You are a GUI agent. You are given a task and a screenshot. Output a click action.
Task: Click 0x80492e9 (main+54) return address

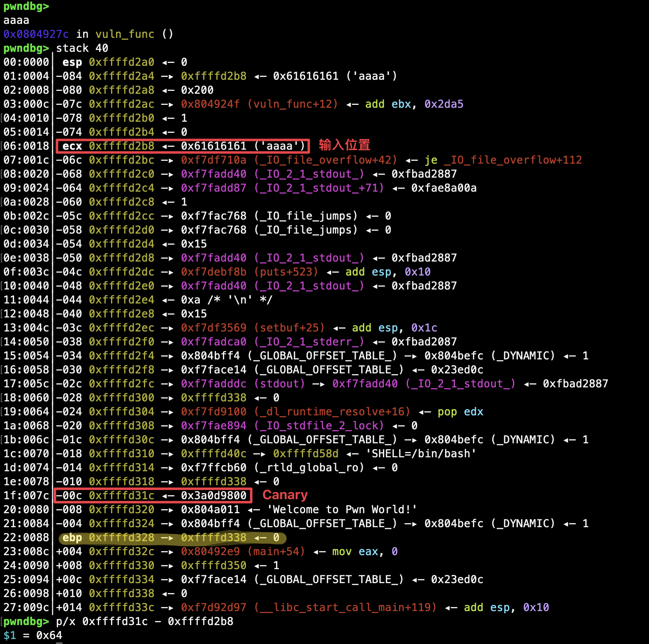(x=243, y=551)
